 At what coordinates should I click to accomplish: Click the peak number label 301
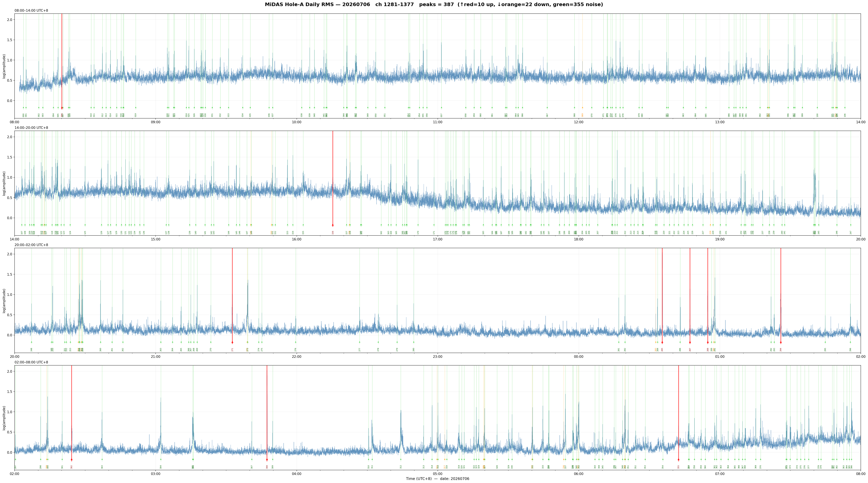tap(62, 467)
